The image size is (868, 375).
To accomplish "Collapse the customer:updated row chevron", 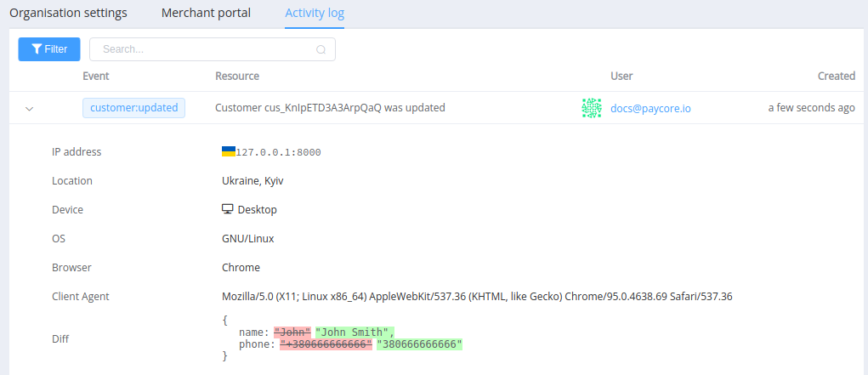I will (30, 109).
